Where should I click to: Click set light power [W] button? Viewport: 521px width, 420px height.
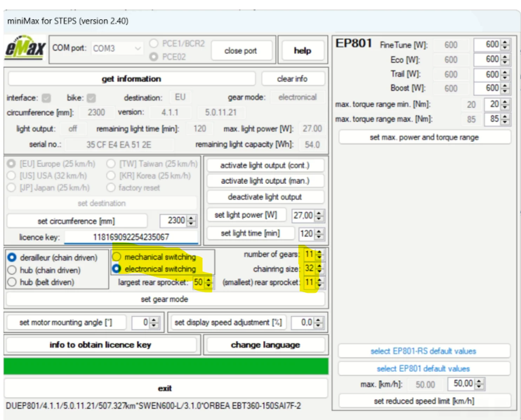(x=246, y=215)
